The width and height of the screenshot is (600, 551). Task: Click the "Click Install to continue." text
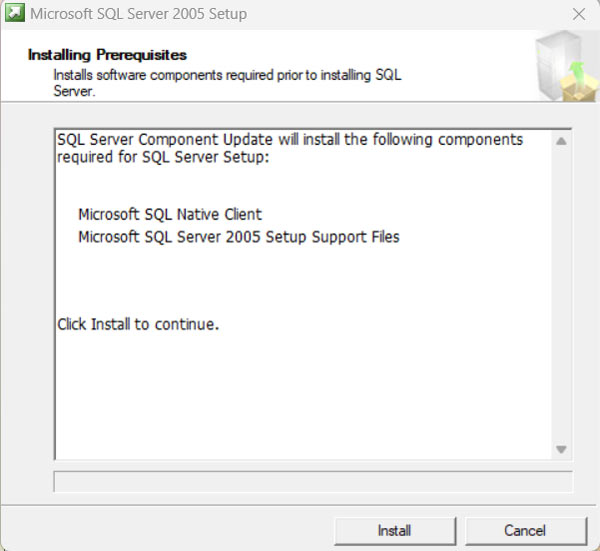138,324
